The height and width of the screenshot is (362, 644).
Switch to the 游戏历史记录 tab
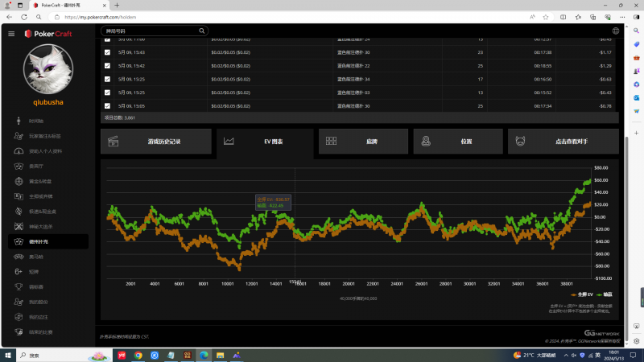[156, 142]
